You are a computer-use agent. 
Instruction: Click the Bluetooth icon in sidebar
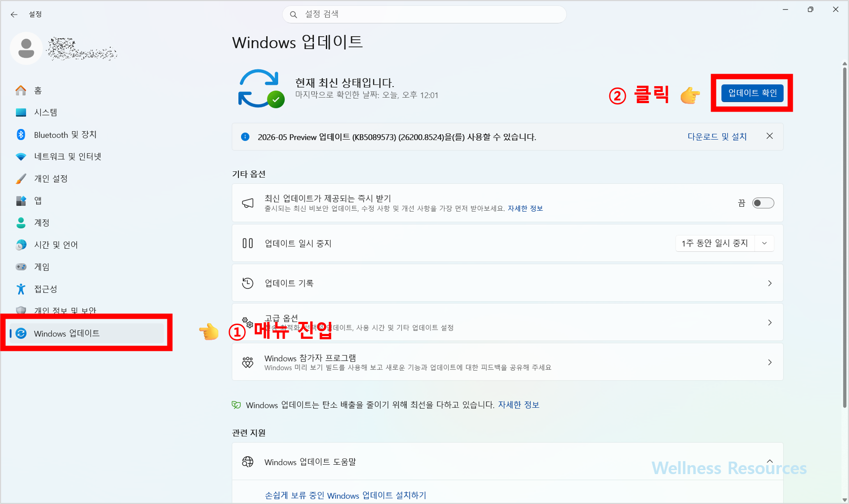coord(21,134)
